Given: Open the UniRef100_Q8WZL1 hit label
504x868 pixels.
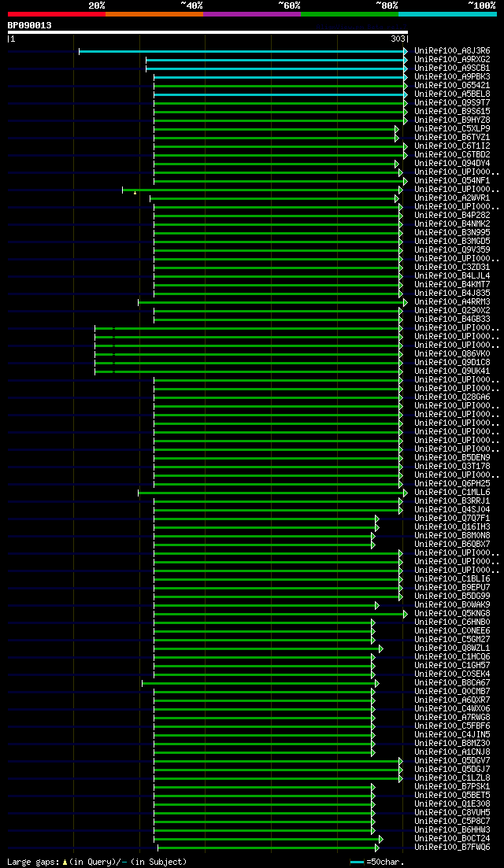Looking at the screenshot, I should (452, 648).
